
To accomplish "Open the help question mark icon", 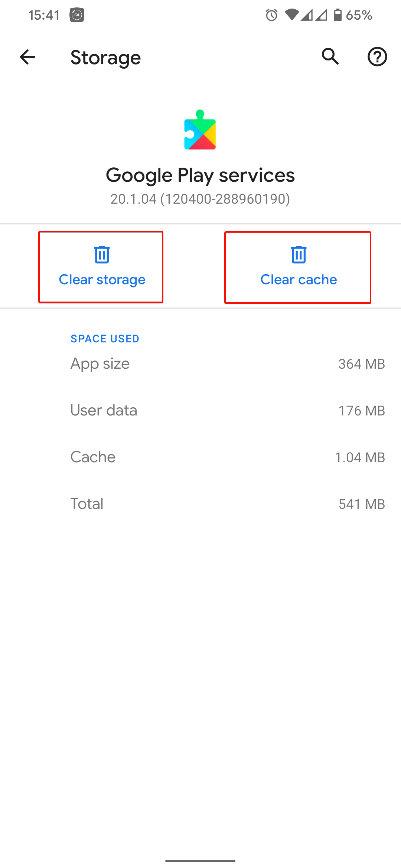I will pyautogui.click(x=377, y=57).
